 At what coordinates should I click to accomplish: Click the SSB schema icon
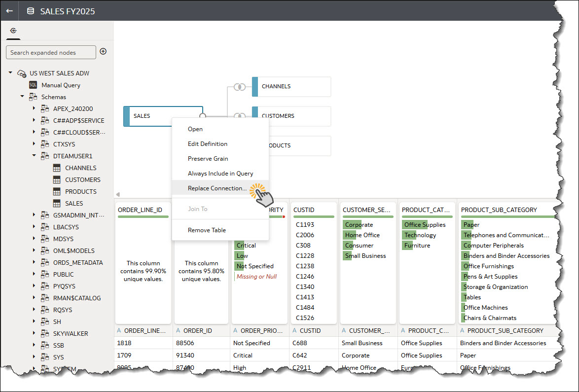click(45, 345)
